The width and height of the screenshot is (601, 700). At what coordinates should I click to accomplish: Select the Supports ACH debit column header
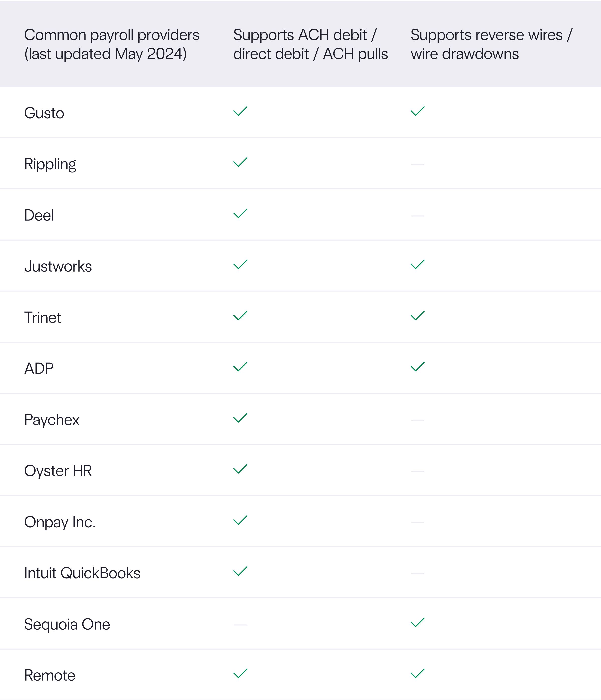pos(311,44)
